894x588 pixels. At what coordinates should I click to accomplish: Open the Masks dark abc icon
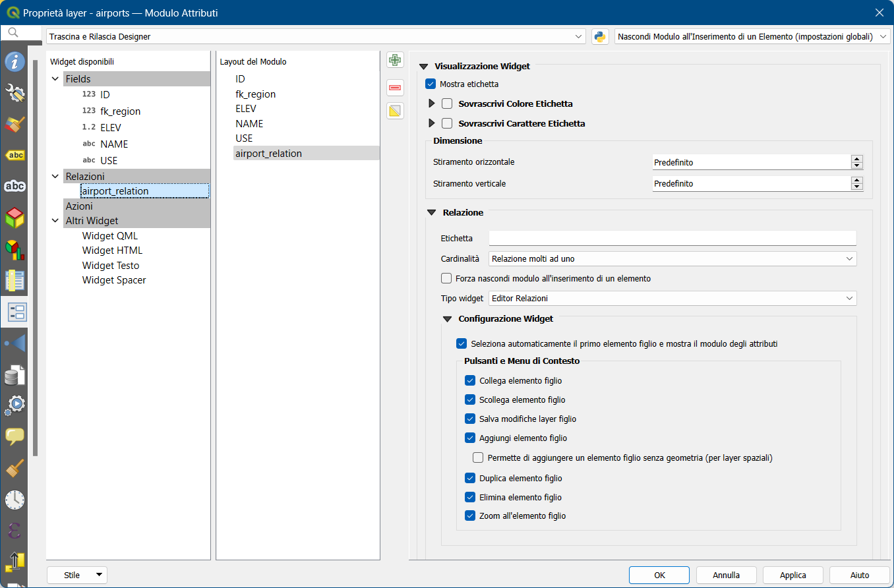click(x=15, y=186)
